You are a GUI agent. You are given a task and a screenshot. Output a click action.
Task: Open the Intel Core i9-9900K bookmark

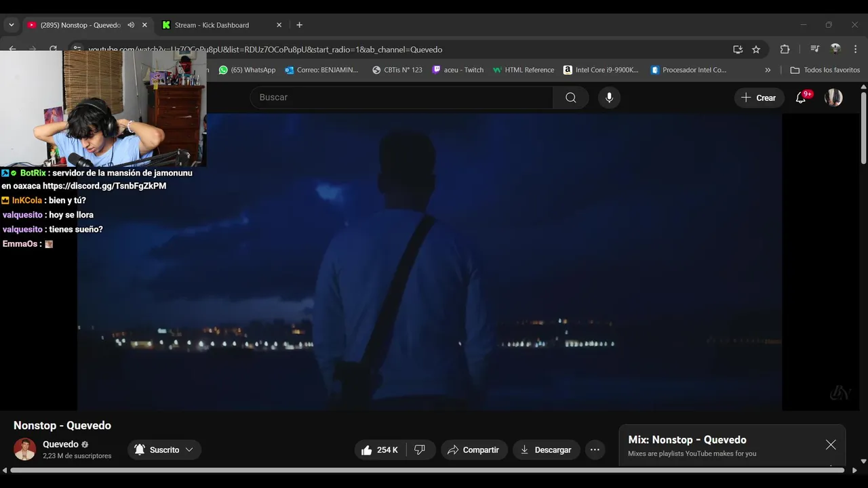coord(601,70)
